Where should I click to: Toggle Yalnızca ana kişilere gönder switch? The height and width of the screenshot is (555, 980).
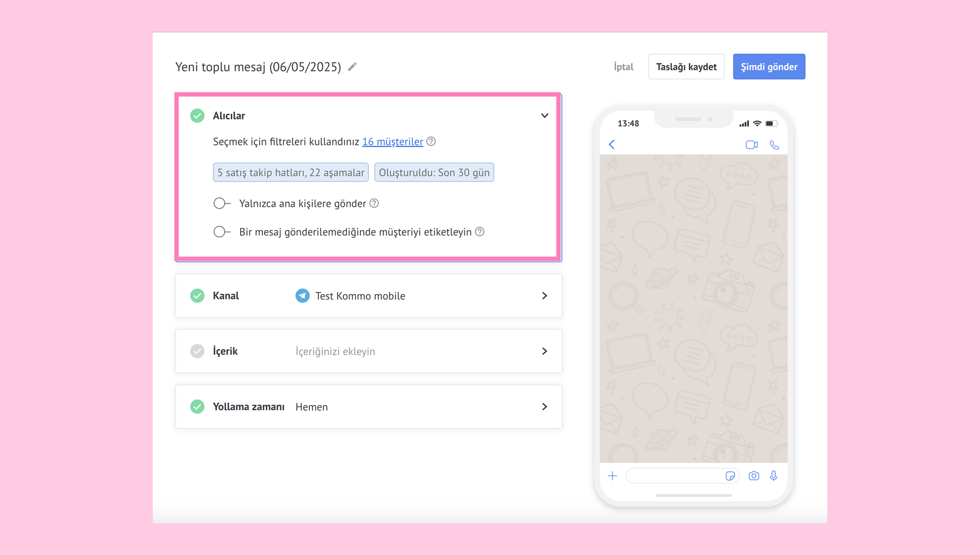pos(222,203)
